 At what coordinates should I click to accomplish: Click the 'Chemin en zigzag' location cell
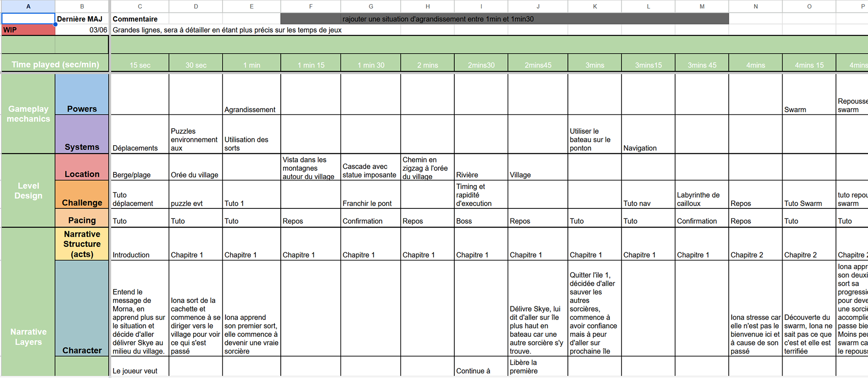click(427, 167)
